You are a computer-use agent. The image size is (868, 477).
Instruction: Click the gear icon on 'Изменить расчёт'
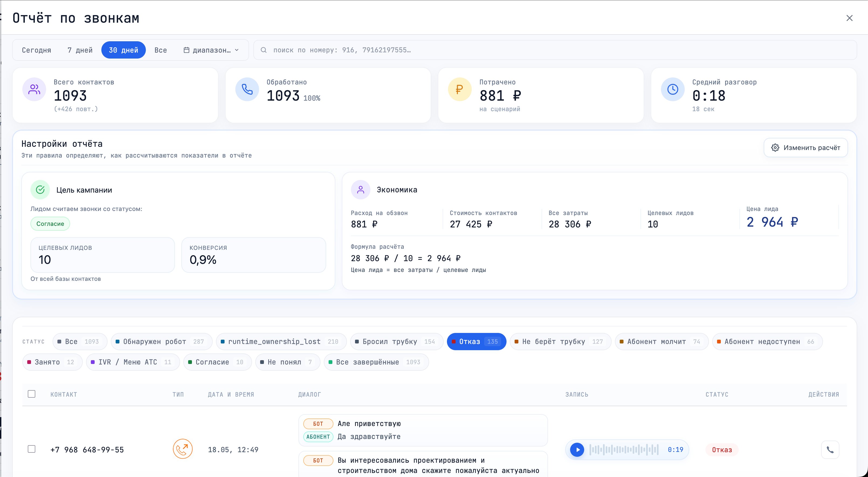tap(775, 147)
